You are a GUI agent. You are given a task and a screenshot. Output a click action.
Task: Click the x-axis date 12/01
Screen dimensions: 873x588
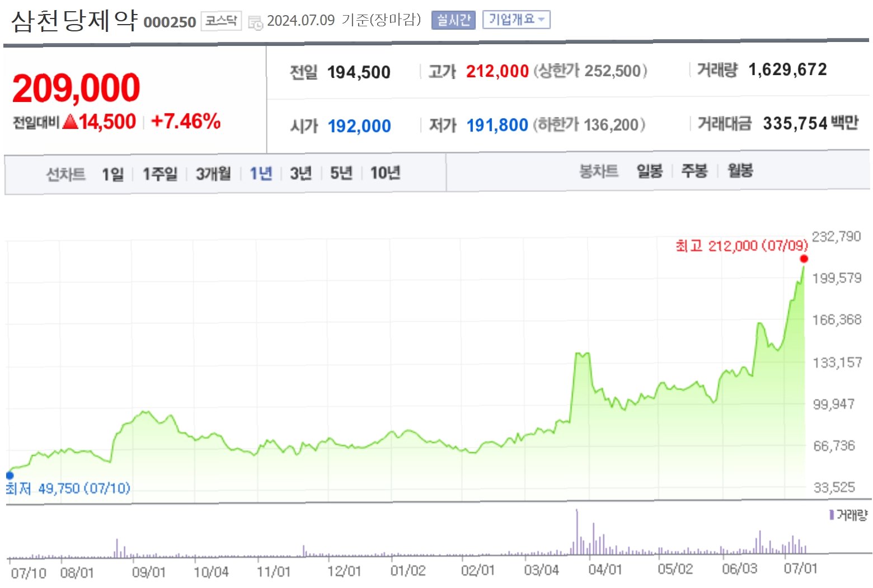click(344, 571)
